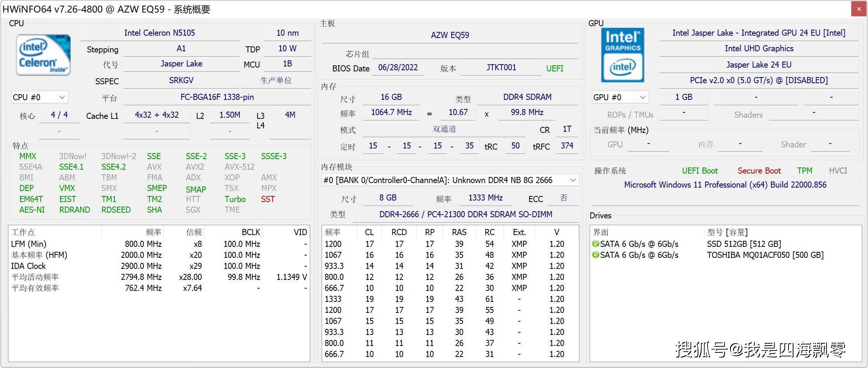Click green check icon beside SSD 512GB drive

pos(595,244)
